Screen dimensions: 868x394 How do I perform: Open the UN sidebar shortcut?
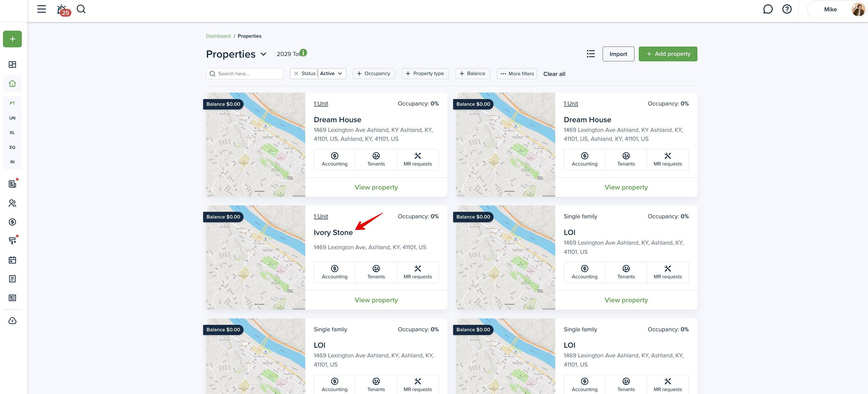(x=12, y=118)
